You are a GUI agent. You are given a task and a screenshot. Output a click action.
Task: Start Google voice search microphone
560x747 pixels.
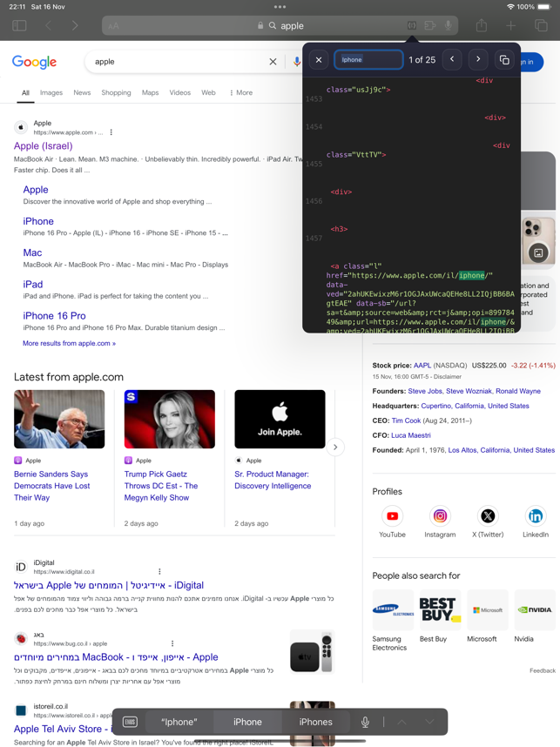[x=296, y=62]
